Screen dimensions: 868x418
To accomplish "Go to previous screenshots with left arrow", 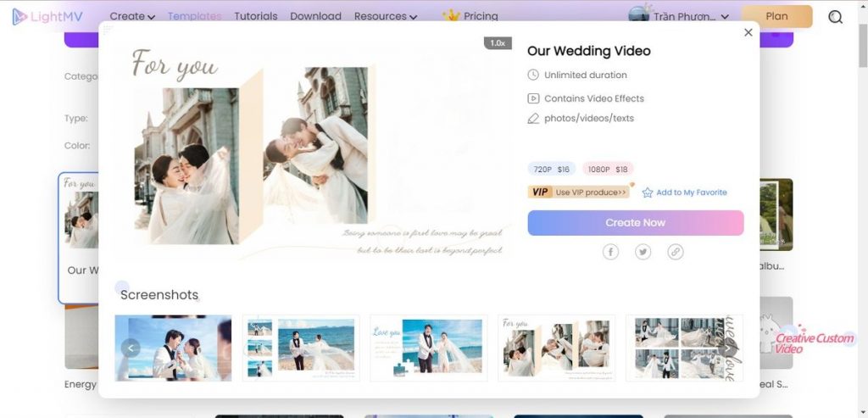I will pyautogui.click(x=131, y=348).
